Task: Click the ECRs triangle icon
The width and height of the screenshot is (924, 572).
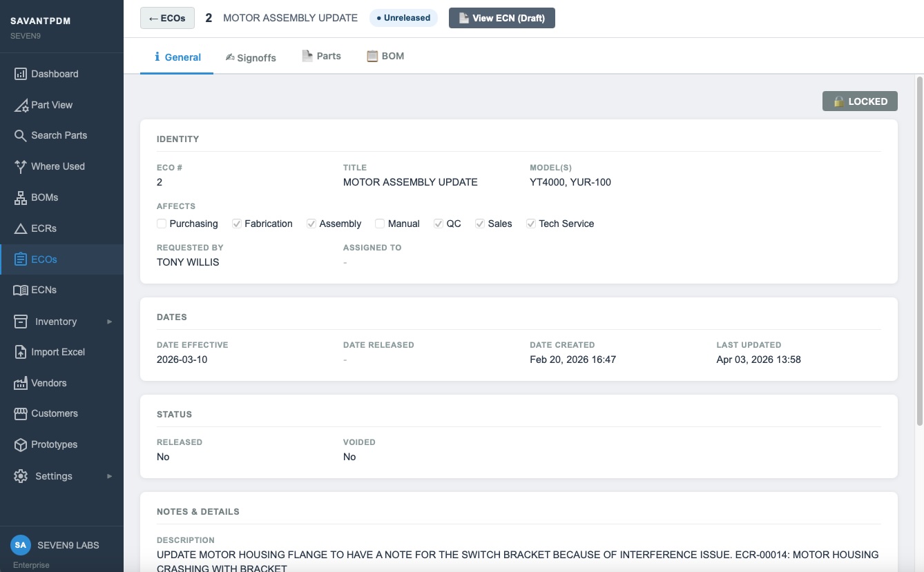Action: point(21,228)
